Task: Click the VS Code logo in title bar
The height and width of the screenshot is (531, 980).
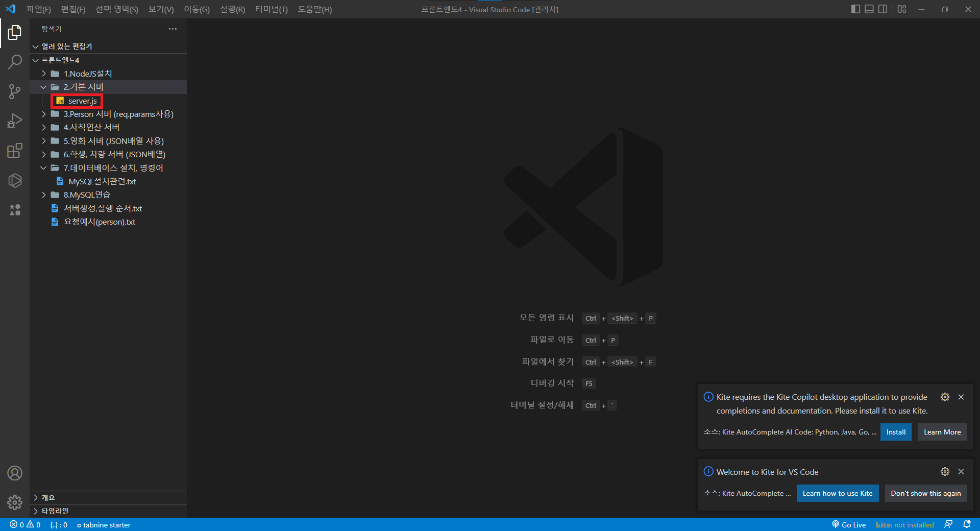Action: point(11,9)
